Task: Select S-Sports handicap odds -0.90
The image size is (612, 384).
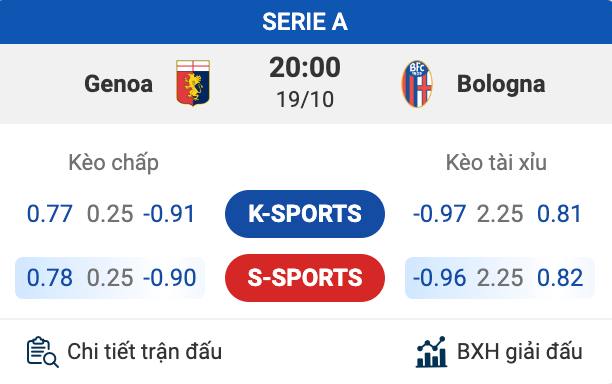Action: click(169, 278)
